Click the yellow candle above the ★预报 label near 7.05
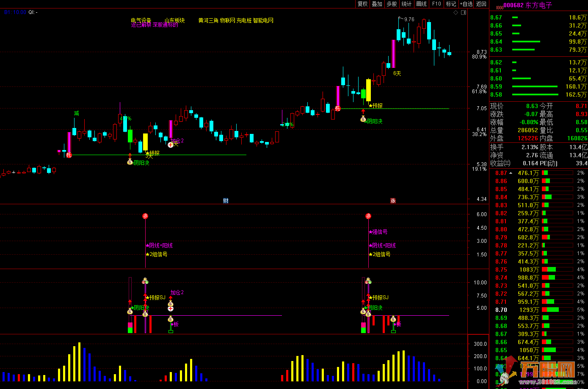This screenshot has height=389, width=588. [368, 90]
